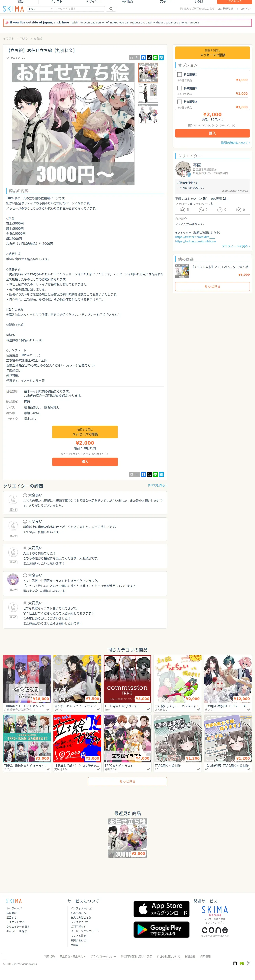This screenshot has width=255, height=980.
Task: Check the 料金調整② option checkbox
Action: pyautogui.click(x=179, y=88)
